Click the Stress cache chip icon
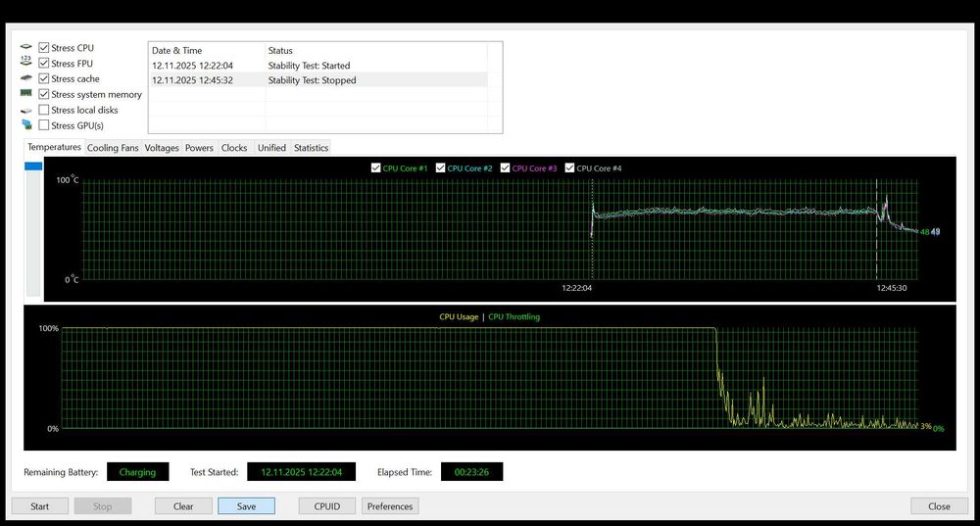This screenshot has width=980, height=526. click(25, 78)
